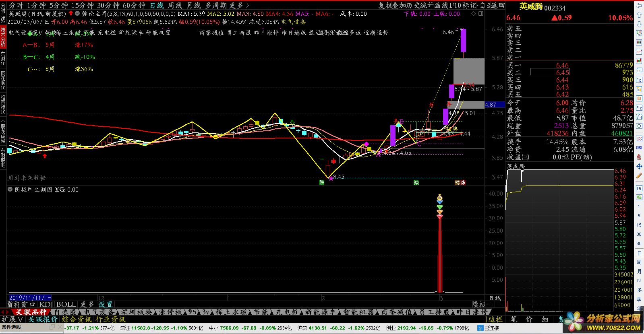The width and height of the screenshot is (644, 334).
Task: Click the scroll-left arrows before 关联品种
Action: tap(5, 312)
